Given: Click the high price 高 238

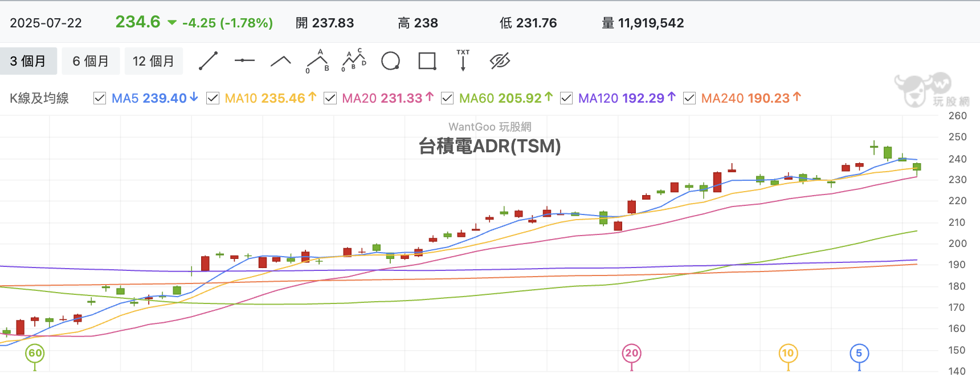Looking at the screenshot, I should tap(418, 23).
